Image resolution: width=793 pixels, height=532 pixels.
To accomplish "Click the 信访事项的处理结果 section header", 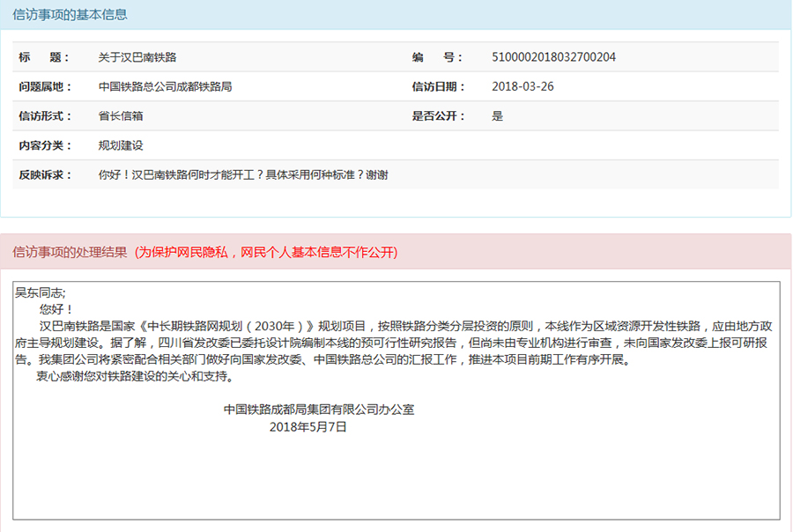I will [x=70, y=252].
